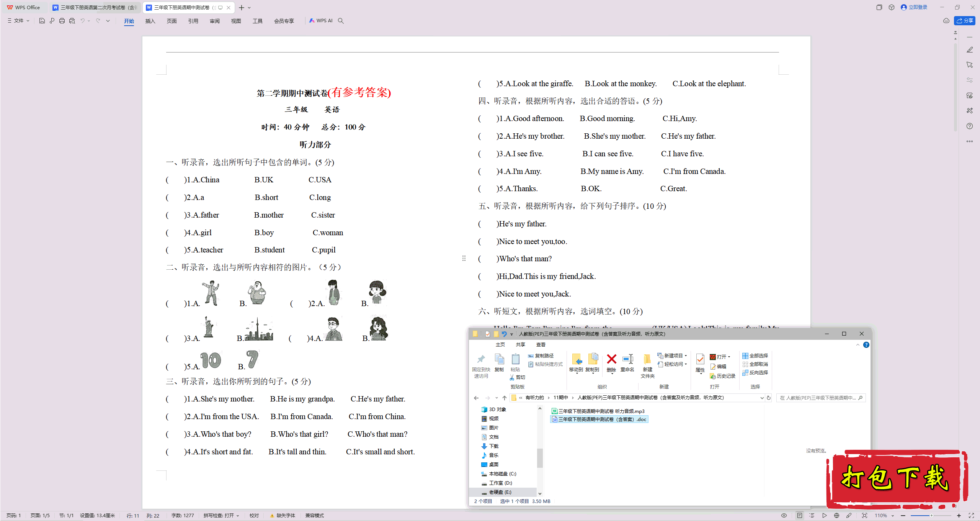Refresh the Explorer address bar
Screen dimensions: 980x521
click(x=768, y=398)
